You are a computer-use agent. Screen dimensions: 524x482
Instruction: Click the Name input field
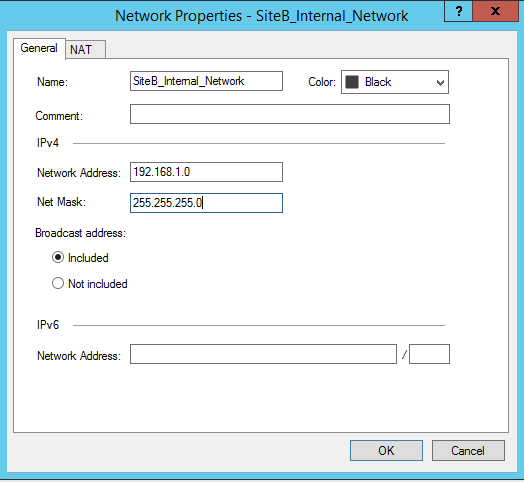(x=206, y=81)
